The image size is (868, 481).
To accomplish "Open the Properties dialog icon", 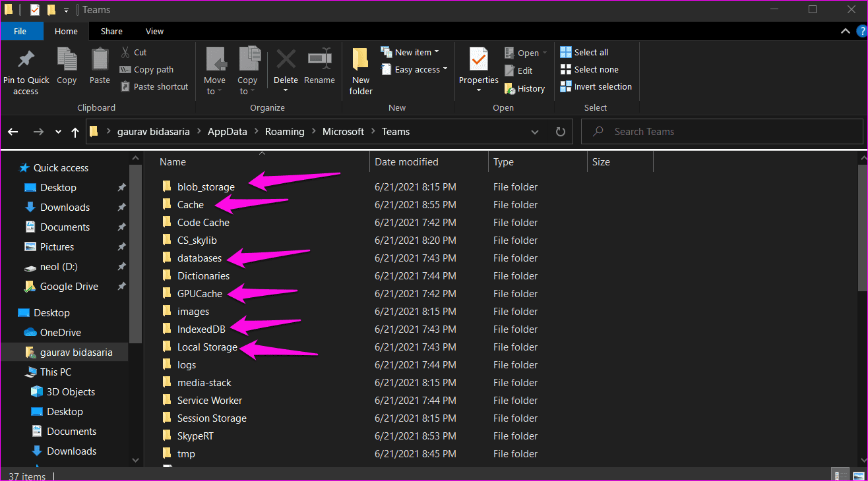I will (479, 59).
